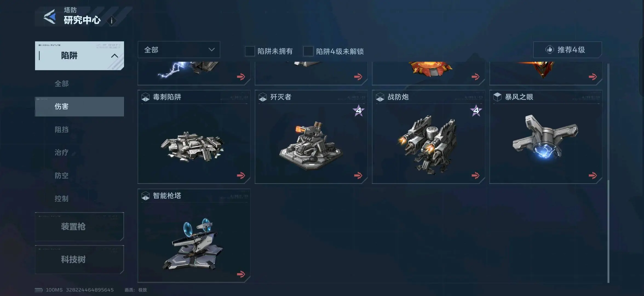The image size is (644, 296).
Task: Enable the 陷阱未拥有 checkbox
Action: pos(250,51)
